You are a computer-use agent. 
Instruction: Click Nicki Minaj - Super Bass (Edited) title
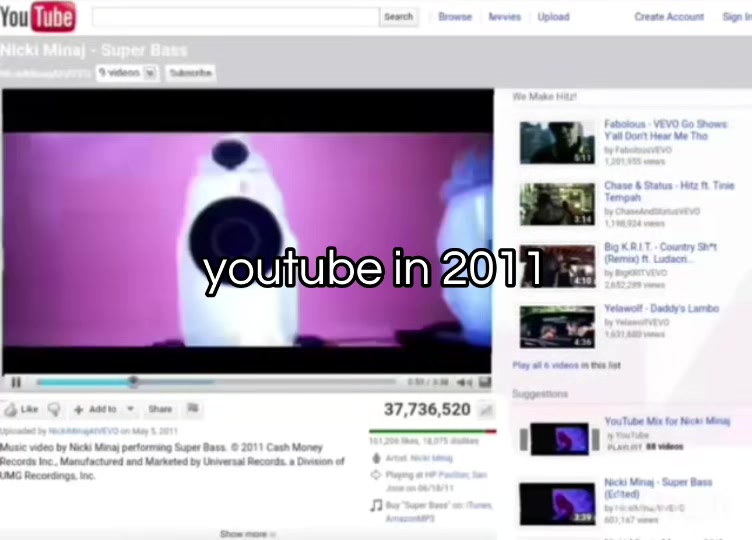click(x=658, y=488)
